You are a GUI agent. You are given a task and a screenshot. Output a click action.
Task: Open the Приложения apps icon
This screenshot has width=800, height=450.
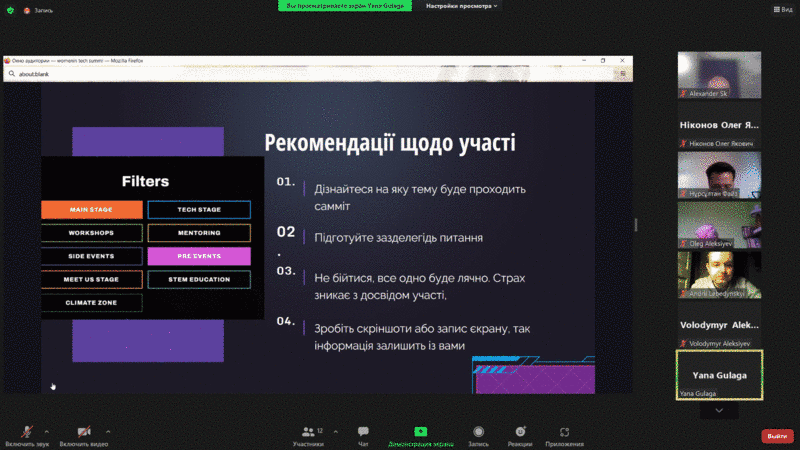click(565, 431)
